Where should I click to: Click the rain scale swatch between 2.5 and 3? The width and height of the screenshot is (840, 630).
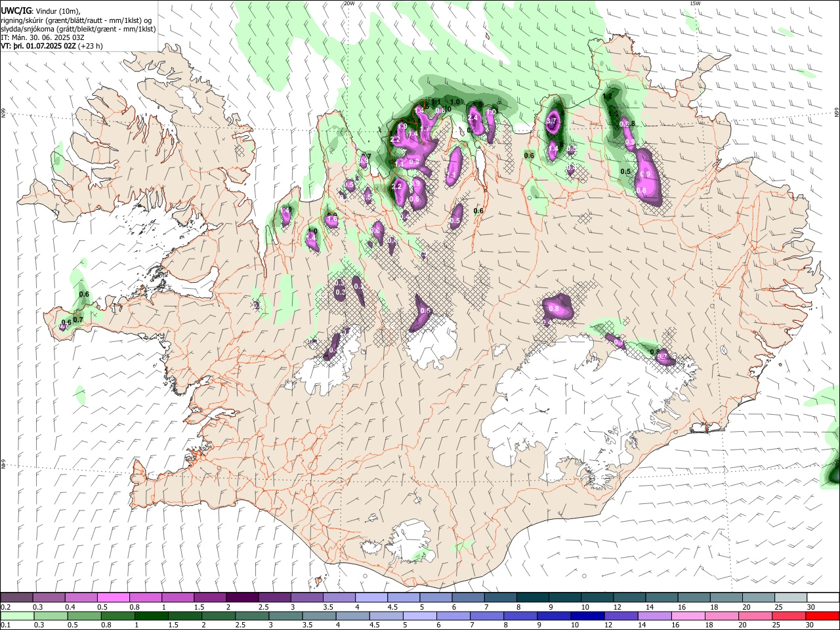251,616
